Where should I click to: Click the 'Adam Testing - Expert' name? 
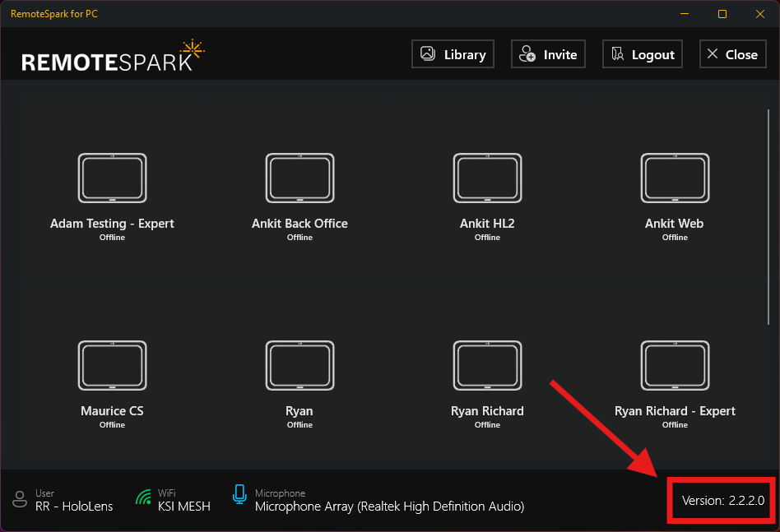click(x=112, y=224)
